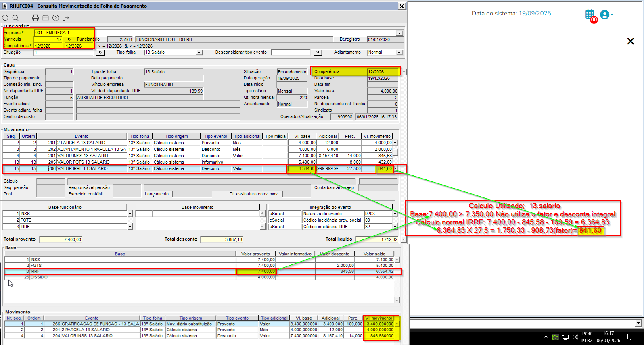The width and height of the screenshot is (644, 345).
Task: Open help with the question mark icon
Action: 56,18
